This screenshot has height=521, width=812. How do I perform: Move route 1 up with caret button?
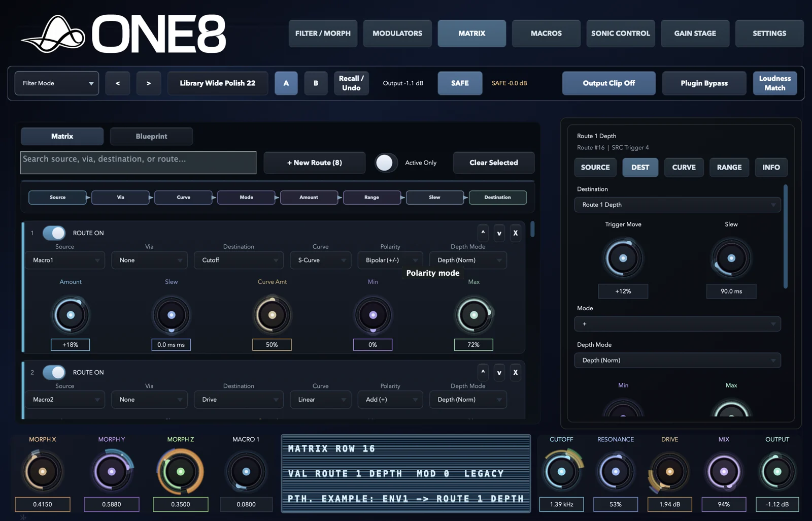(x=483, y=233)
